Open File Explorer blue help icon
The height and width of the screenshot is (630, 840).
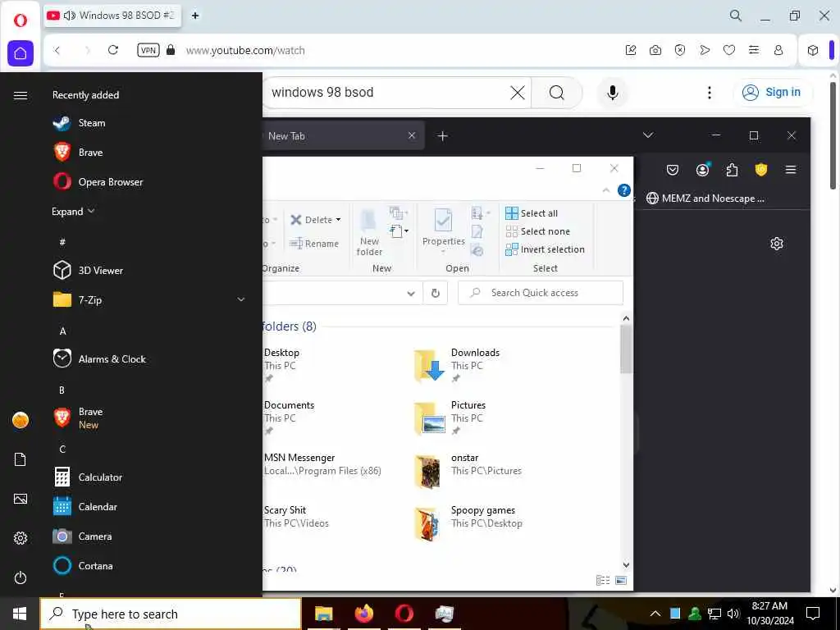623,190
